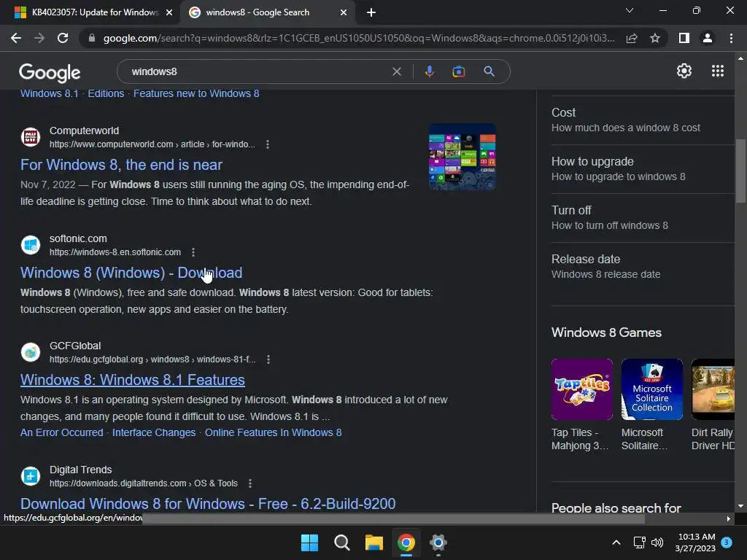
Task: Follow the 'Windows 8.1' sublink
Action: (49, 93)
